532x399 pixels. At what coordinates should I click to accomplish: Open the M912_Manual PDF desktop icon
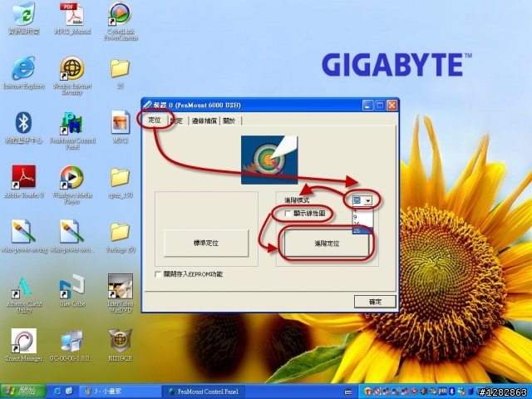pos(72,13)
